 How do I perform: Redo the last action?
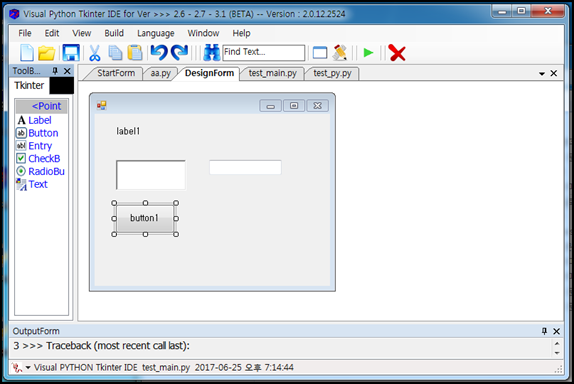pos(180,52)
